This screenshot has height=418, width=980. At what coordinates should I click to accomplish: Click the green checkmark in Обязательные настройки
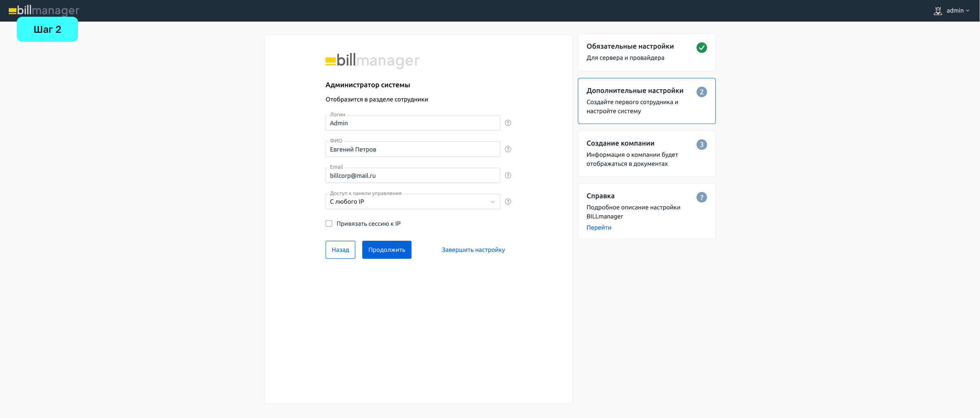point(701,47)
